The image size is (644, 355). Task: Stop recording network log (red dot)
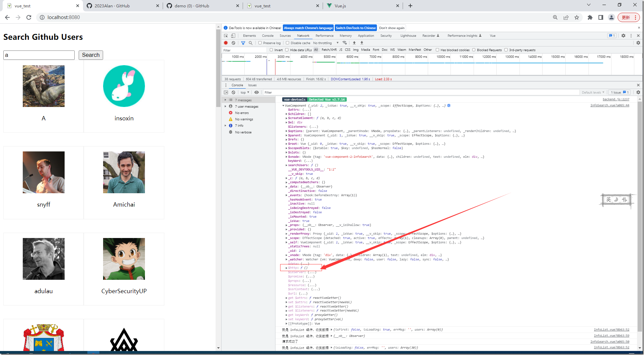[226, 43]
